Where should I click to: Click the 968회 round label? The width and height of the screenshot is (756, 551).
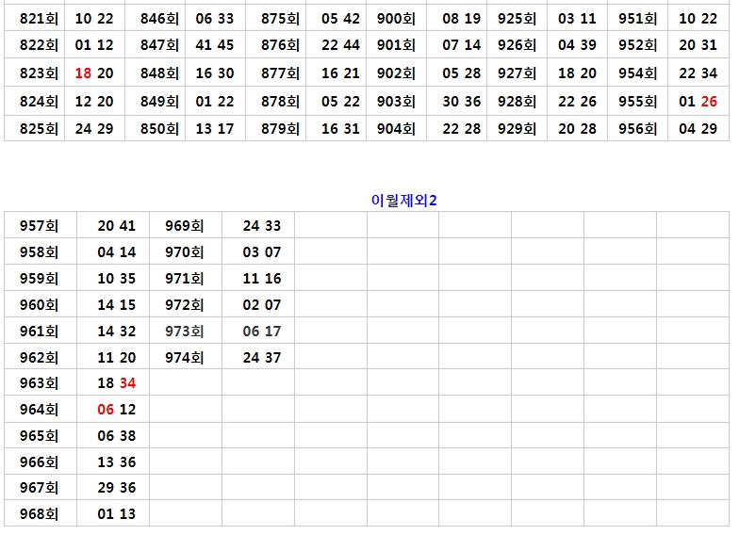pyautogui.click(x=39, y=514)
